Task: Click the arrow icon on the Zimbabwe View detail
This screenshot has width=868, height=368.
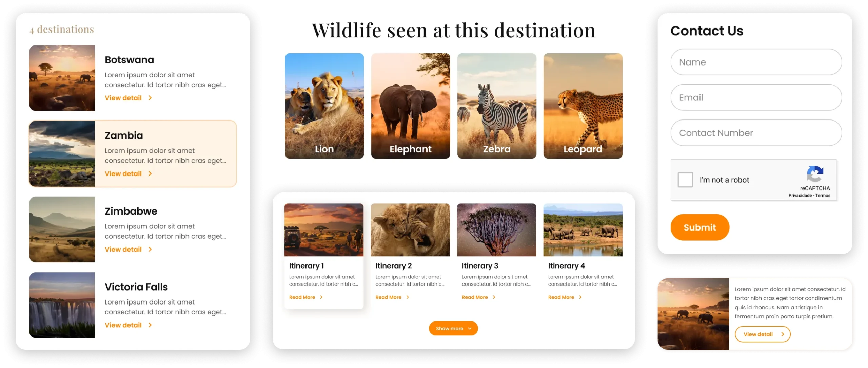Action: [150, 249]
